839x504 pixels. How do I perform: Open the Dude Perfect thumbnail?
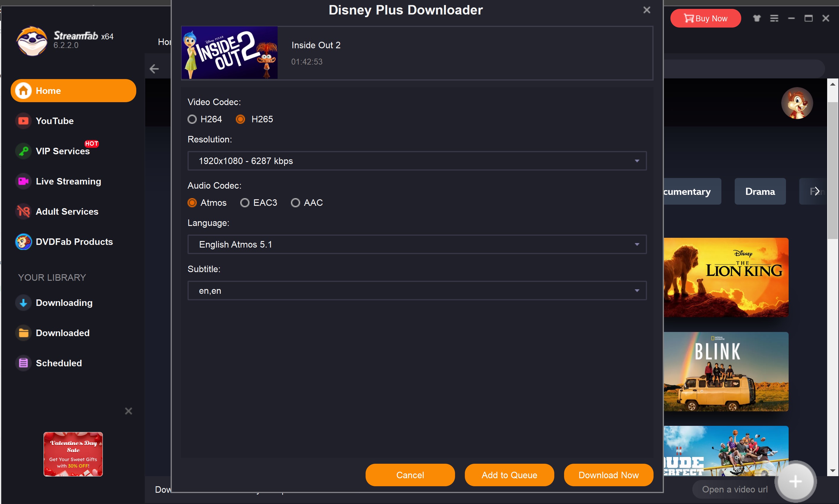[726, 451]
